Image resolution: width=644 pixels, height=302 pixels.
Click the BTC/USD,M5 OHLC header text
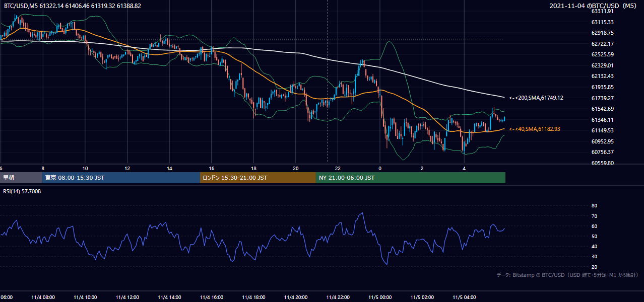(x=73, y=6)
